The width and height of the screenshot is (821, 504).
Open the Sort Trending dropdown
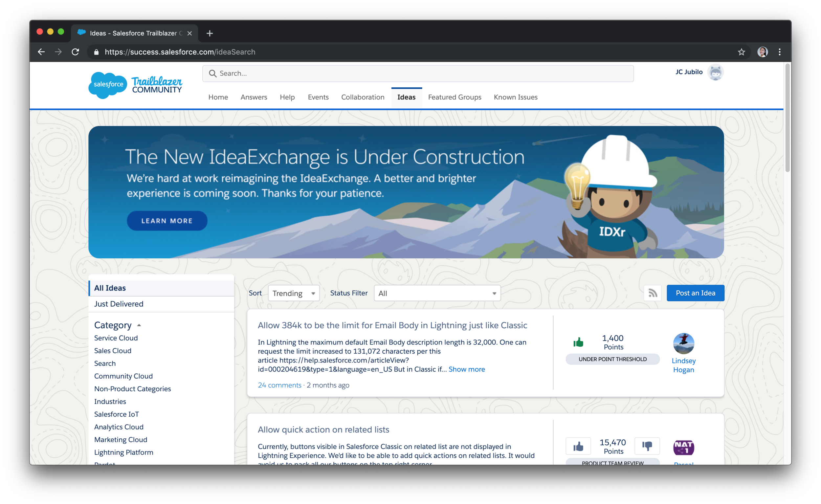point(294,293)
